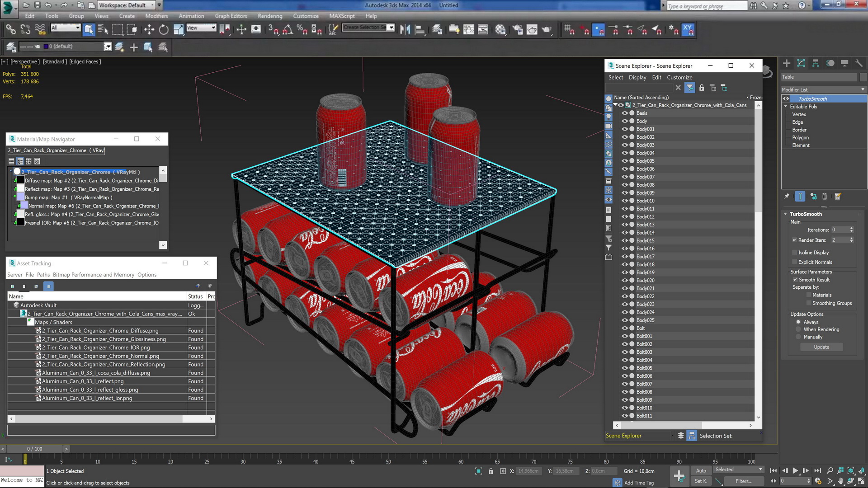Open the MAXScript menu
Image resolution: width=868 pixels, height=488 pixels.
342,16
